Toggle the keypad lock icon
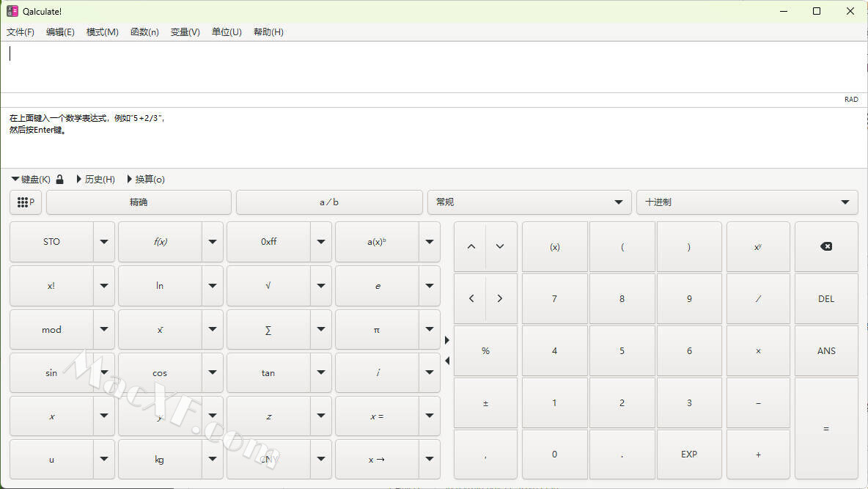 60,180
